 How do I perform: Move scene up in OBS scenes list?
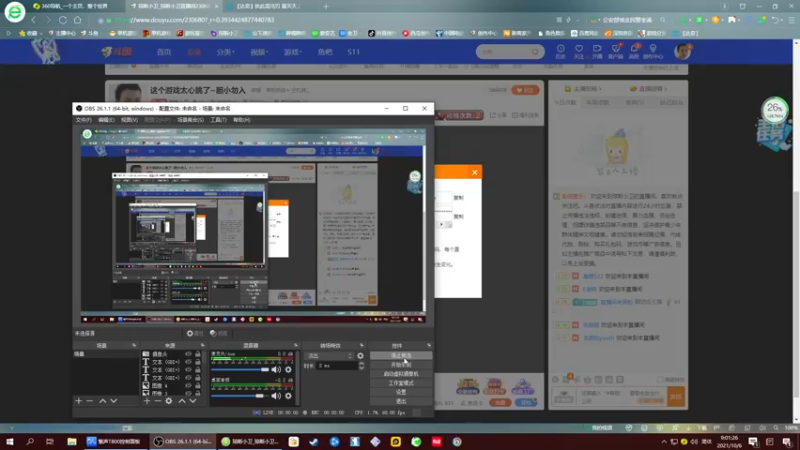click(x=103, y=401)
